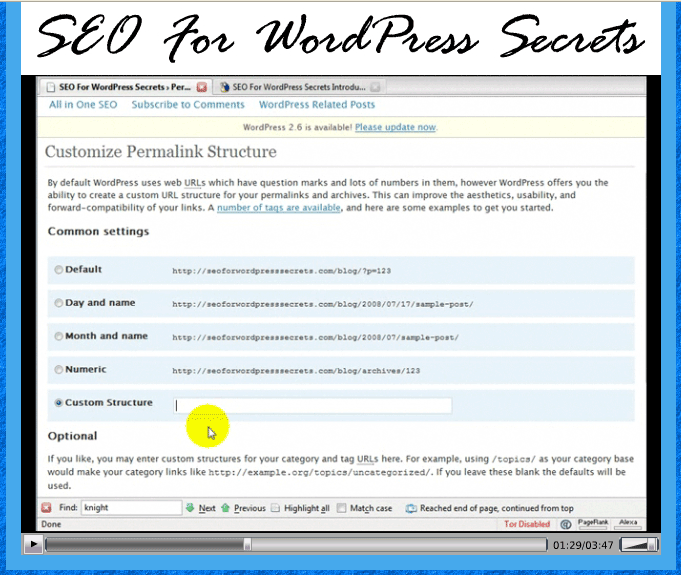Select the SEO For WordPress Secrets › Per... tab

click(x=125, y=87)
